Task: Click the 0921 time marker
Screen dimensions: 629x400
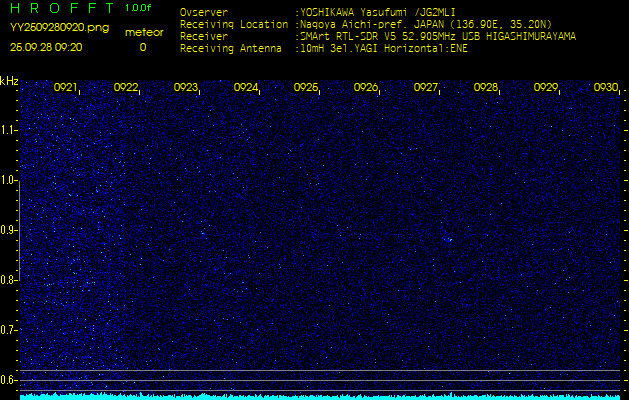Action: pyautogui.click(x=65, y=87)
